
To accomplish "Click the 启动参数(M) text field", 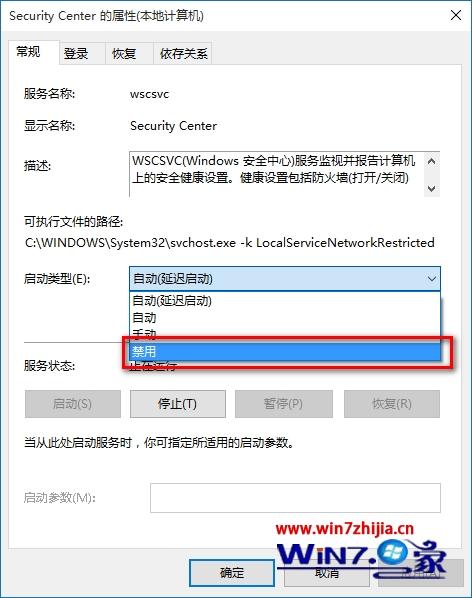I will click(295, 498).
